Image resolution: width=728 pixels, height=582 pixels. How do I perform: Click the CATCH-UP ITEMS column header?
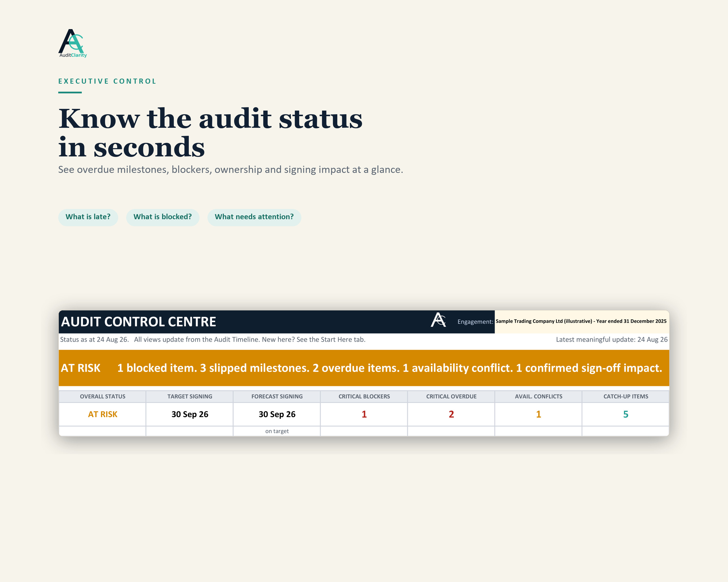point(626,396)
